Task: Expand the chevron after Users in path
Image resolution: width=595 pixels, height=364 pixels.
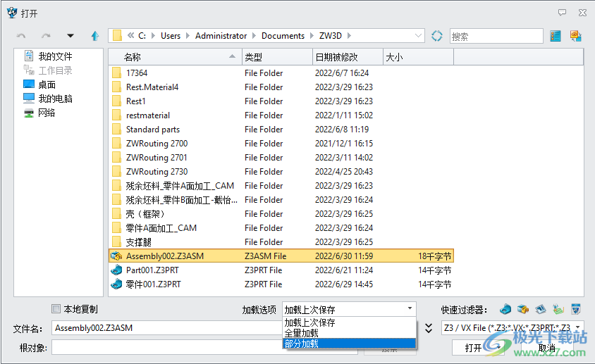Action: (188, 36)
